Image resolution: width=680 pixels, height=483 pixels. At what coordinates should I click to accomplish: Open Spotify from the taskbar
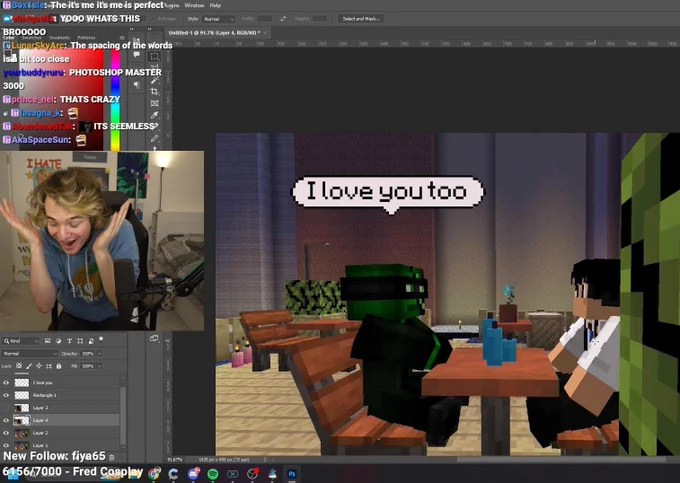point(212,474)
